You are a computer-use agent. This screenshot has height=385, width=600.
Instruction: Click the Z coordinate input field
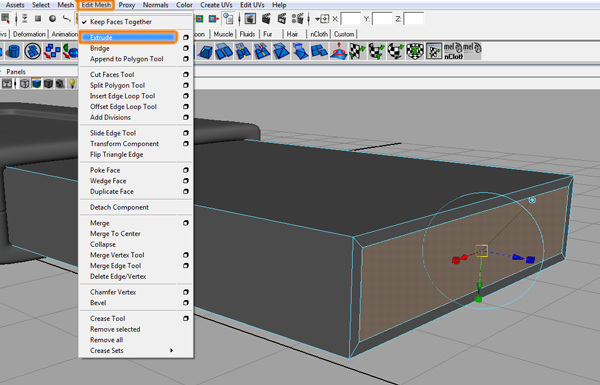click(x=413, y=19)
